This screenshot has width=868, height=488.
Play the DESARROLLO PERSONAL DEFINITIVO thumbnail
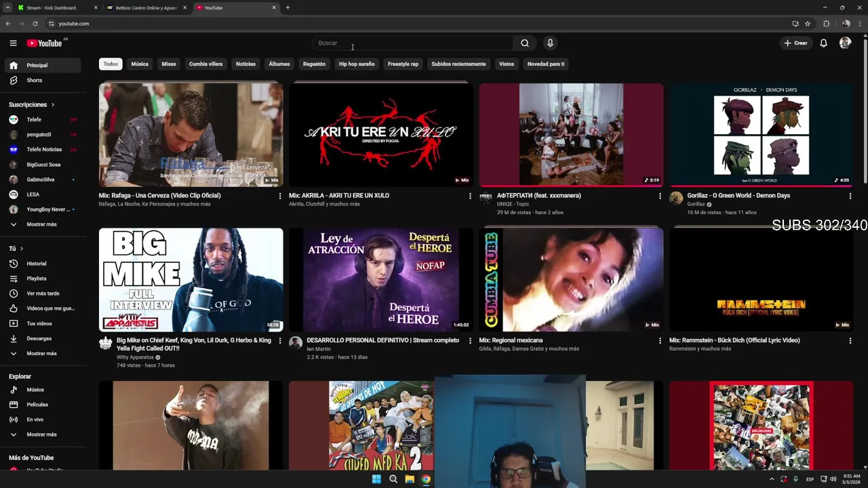pos(381,279)
